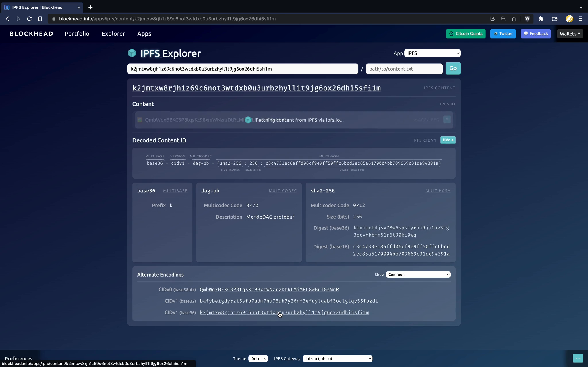The image size is (588, 367).
Task: Open the App selector dropdown showing IPFS
Action: 432,53
